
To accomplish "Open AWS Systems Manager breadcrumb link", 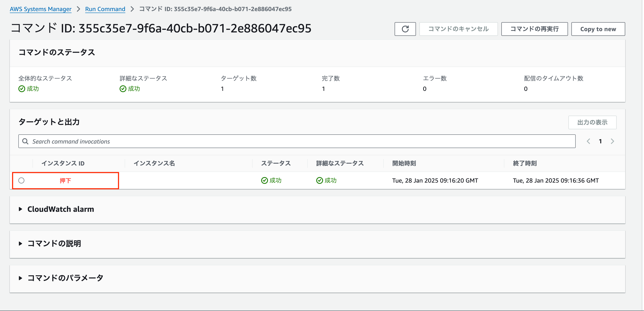I will click(41, 9).
